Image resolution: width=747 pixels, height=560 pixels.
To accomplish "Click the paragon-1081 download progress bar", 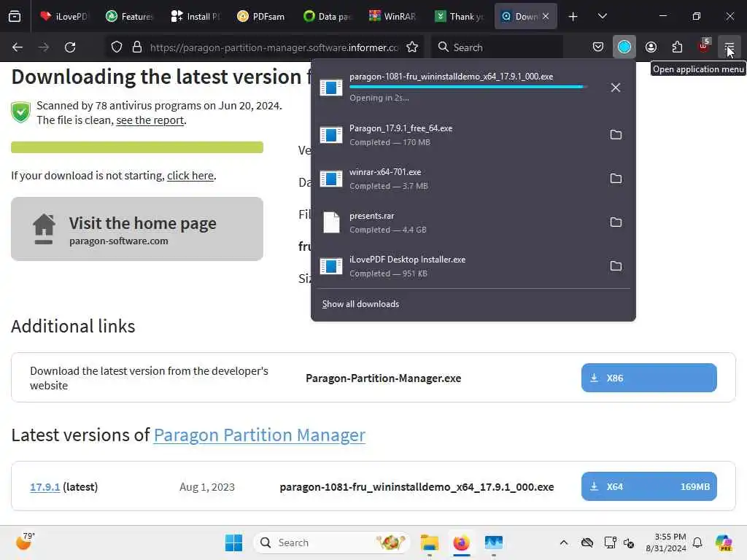I will [x=468, y=87].
